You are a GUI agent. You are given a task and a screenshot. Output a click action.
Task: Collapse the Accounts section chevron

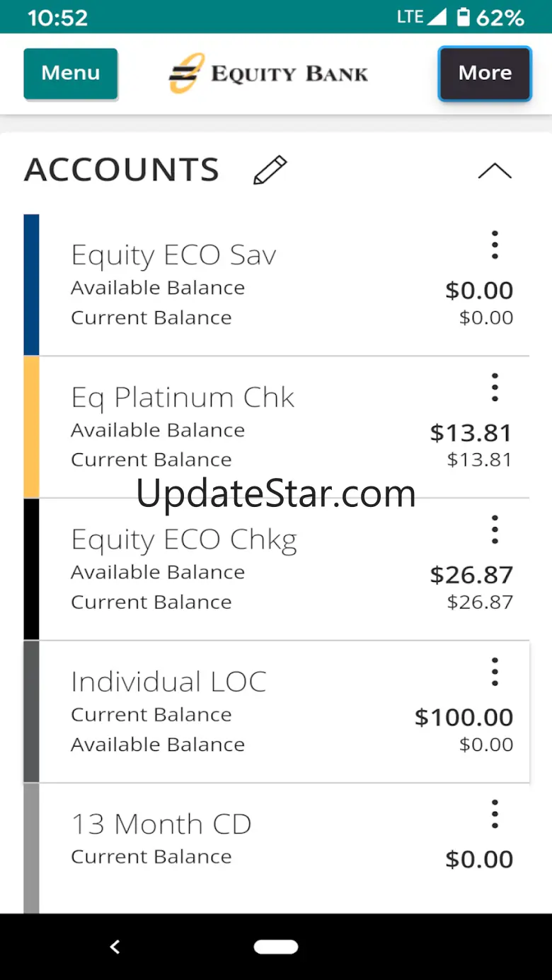[495, 171]
